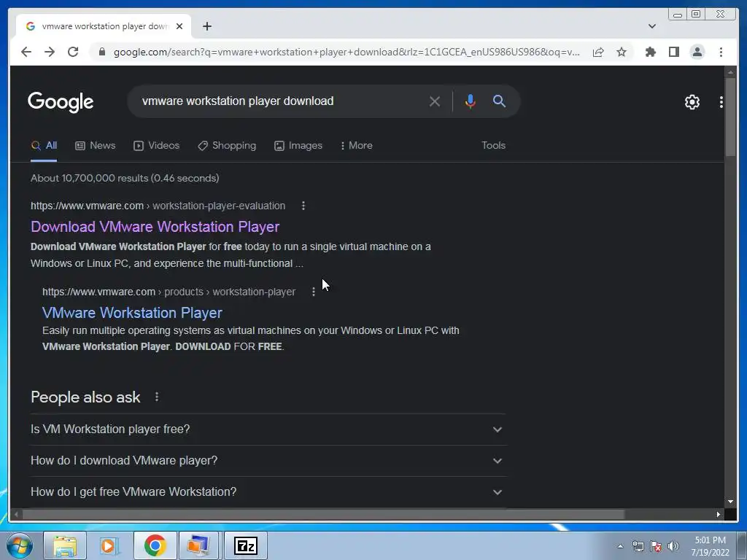Click the first result's vmware.com URL breadcrumb
Viewport: 747px width, 560px height.
[x=158, y=206]
